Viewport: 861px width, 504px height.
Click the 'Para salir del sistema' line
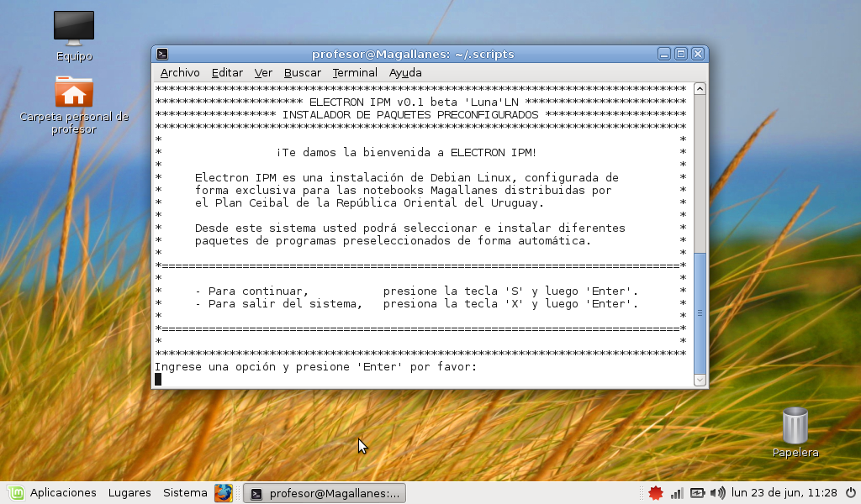point(417,304)
